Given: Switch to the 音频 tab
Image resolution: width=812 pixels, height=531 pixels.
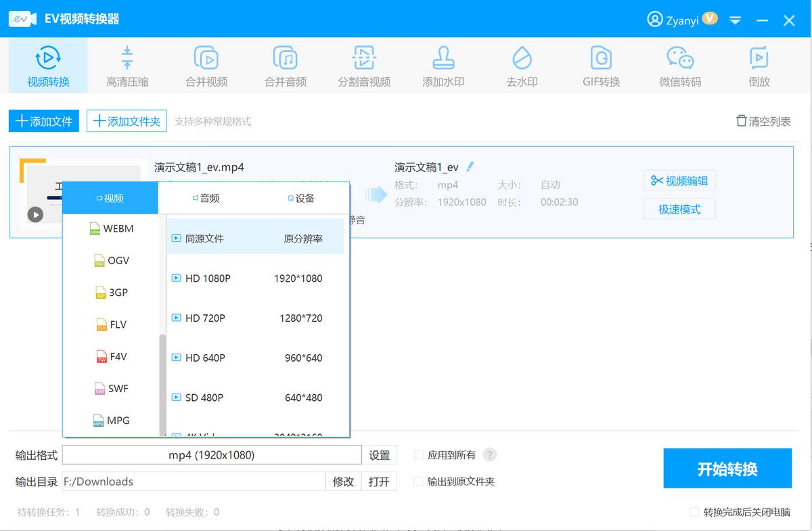Looking at the screenshot, I should point(207,197).
